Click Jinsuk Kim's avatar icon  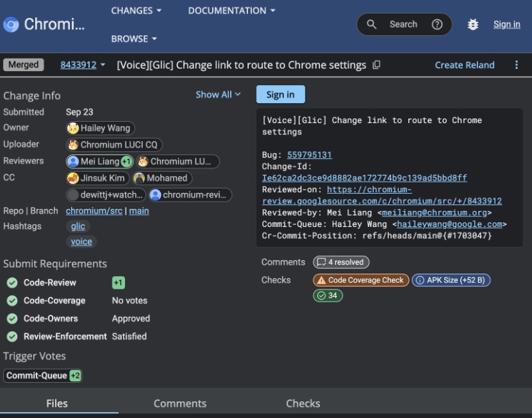(73, 178)
